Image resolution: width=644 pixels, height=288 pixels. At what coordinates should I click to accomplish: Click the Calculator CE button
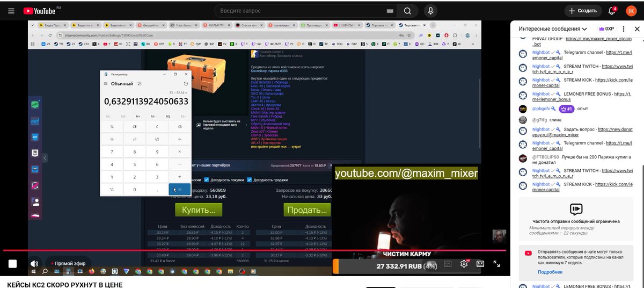click(x=134, y=127)
